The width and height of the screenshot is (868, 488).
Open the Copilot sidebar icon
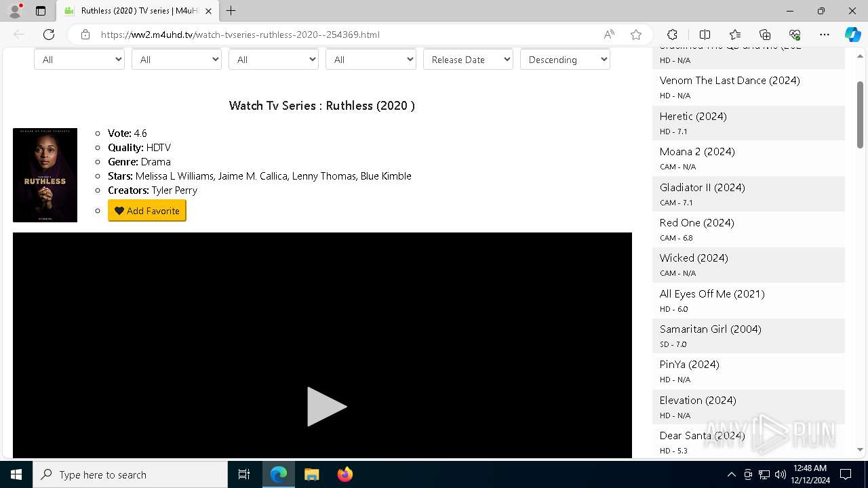click(x=852, y=35)
